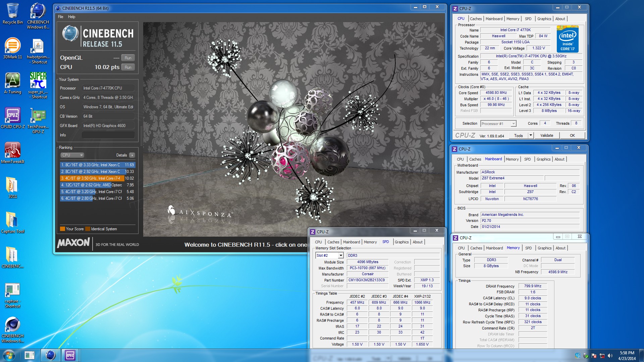This screenshot has height=362, width=644.
Task: Open the volume speaker tray icon
Action: point(610,356)
